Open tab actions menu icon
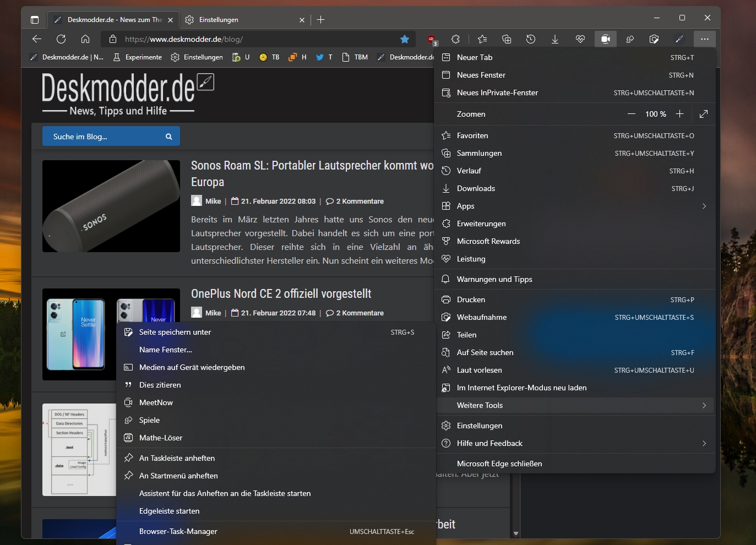 pyautogui.click(x=35, y=20)
